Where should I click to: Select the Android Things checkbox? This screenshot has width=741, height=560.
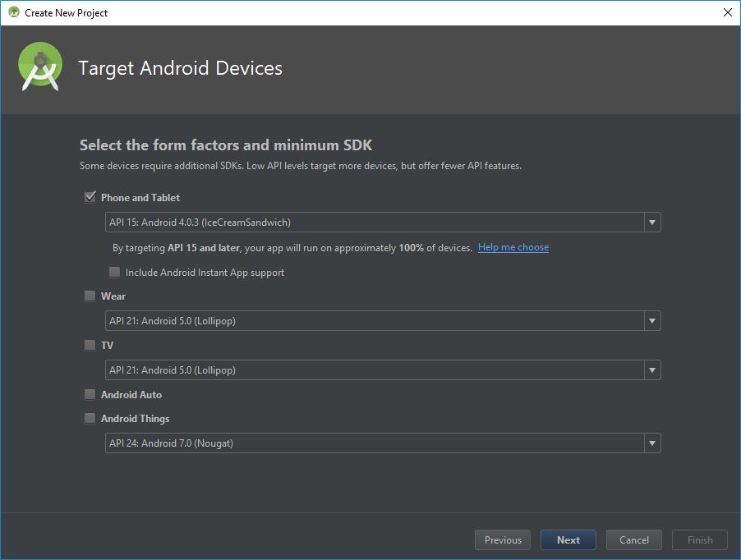(90, 418)
